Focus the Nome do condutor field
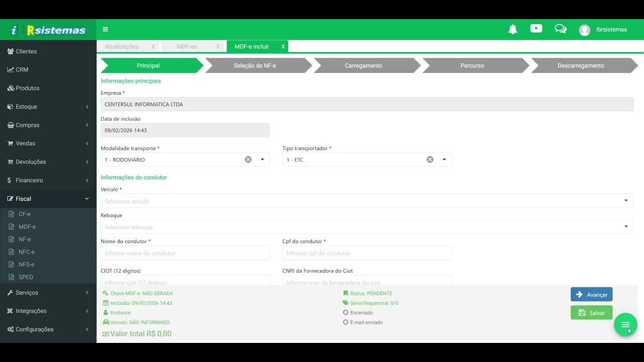Image resolution: width=644 pixels, height=362 pixels. (185, 253)
